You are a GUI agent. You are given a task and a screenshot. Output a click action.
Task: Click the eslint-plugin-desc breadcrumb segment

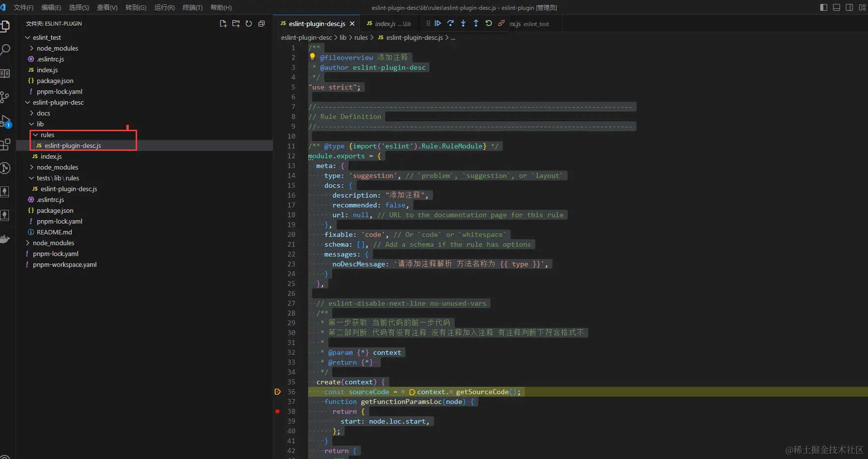pos(307,37)
